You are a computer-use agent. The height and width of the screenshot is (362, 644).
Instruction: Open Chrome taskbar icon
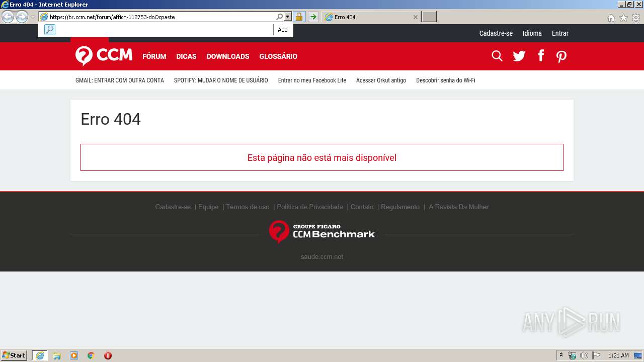coord(91,355)
